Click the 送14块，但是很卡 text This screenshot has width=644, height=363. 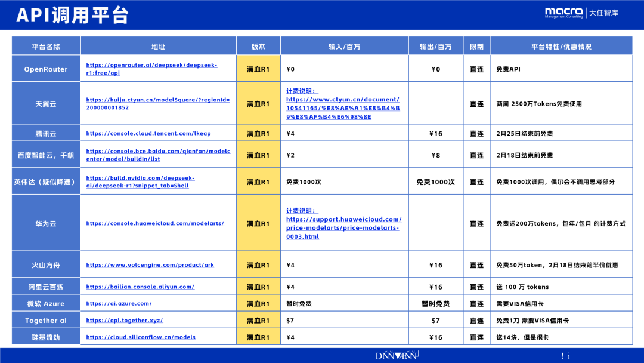[x=522, y=337]
